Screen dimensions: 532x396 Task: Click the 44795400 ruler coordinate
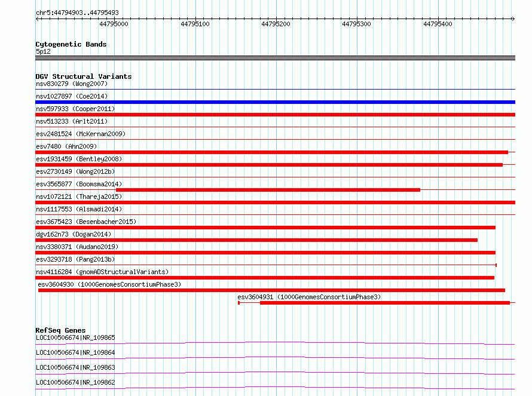(x=438, y=24)
